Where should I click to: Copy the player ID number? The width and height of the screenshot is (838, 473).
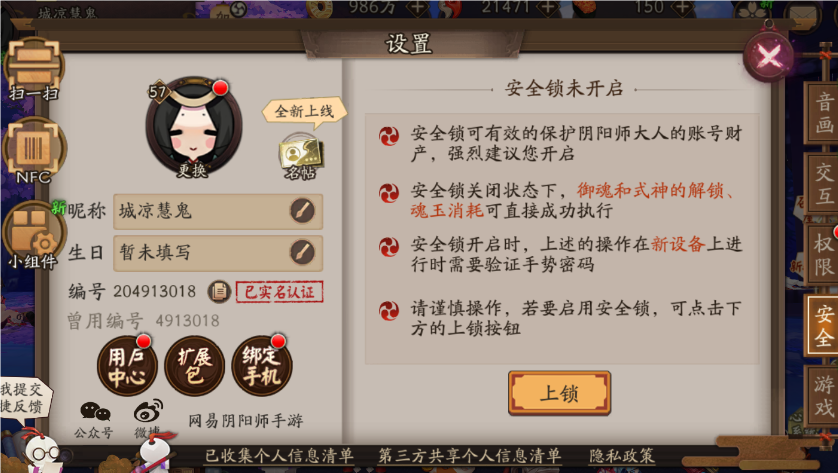[x=219, y=291]
